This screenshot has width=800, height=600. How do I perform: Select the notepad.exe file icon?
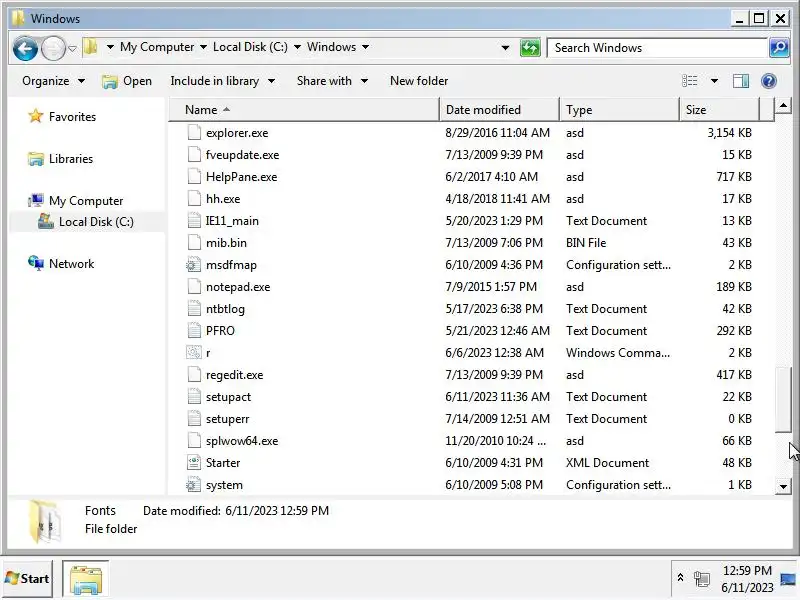click(x=194, y=286)
